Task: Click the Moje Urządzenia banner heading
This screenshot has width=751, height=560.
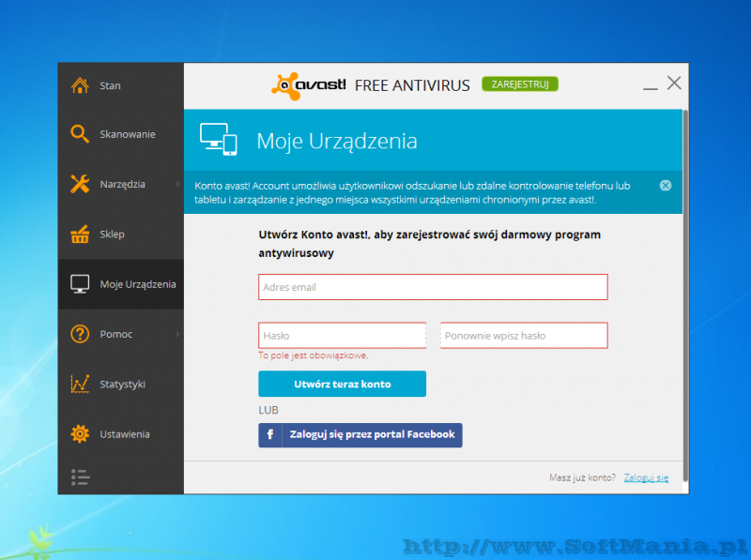Action: point(337,142)
